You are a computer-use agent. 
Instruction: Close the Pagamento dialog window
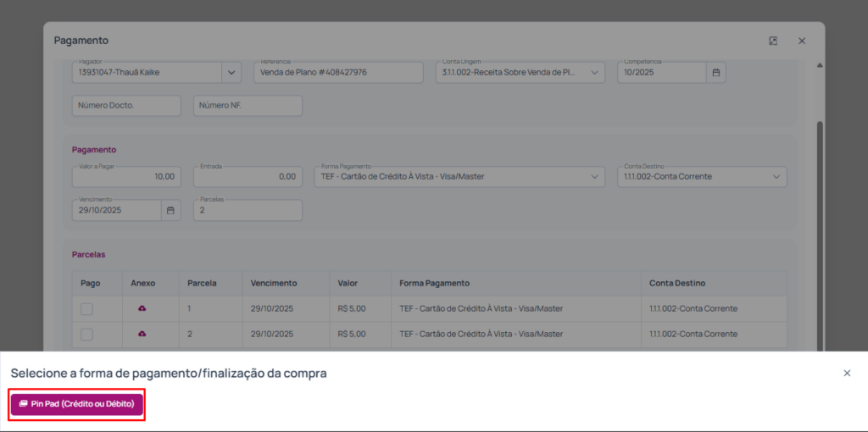tap(801, 41)
